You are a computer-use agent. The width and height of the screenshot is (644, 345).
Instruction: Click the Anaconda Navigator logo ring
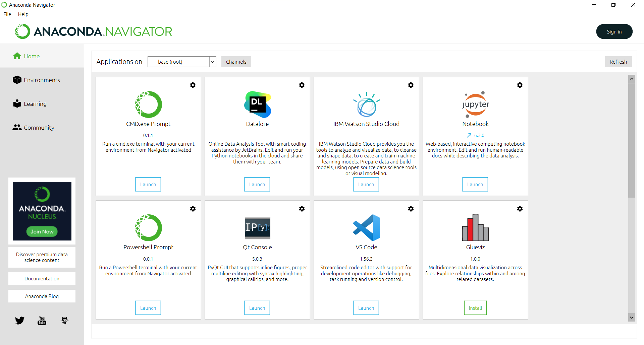pyautogui.click(x=22, y=31)
